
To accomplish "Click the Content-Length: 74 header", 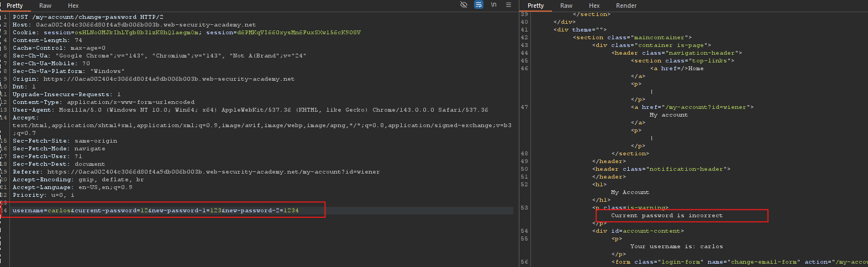I will (x=48, y=40).
